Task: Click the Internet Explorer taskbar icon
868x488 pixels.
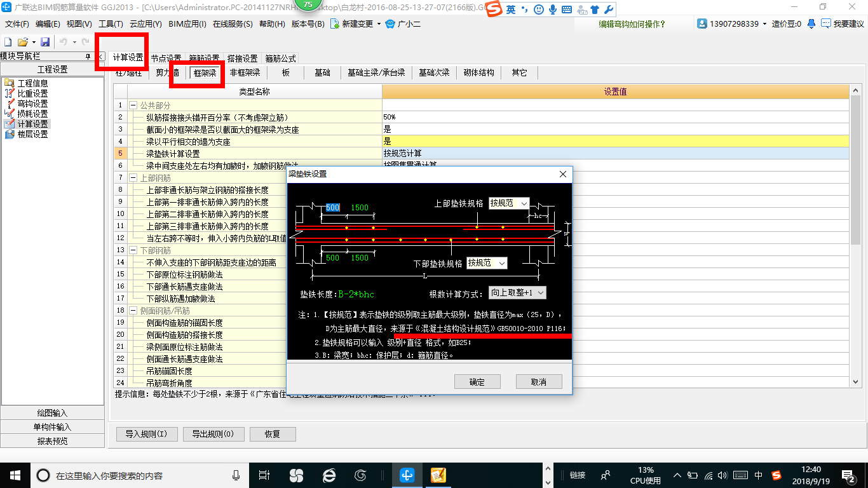Action: point(329,475)
